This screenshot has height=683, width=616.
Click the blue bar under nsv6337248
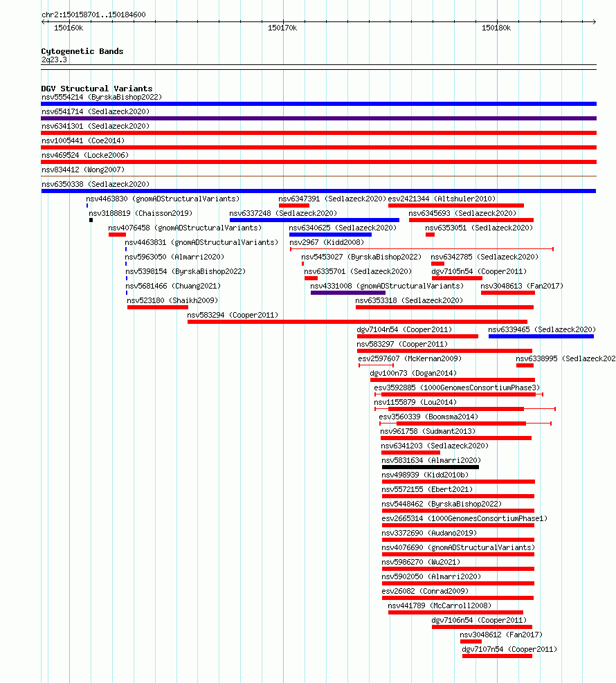coord(314,221)
